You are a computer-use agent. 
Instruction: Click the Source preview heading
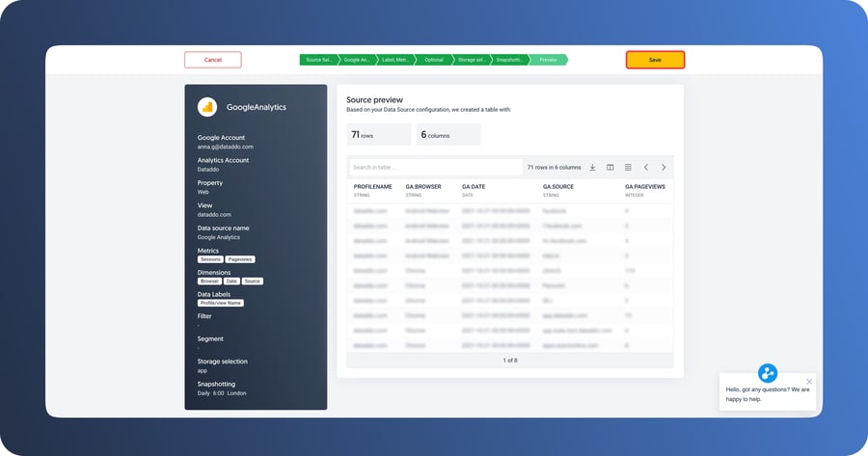375,99
